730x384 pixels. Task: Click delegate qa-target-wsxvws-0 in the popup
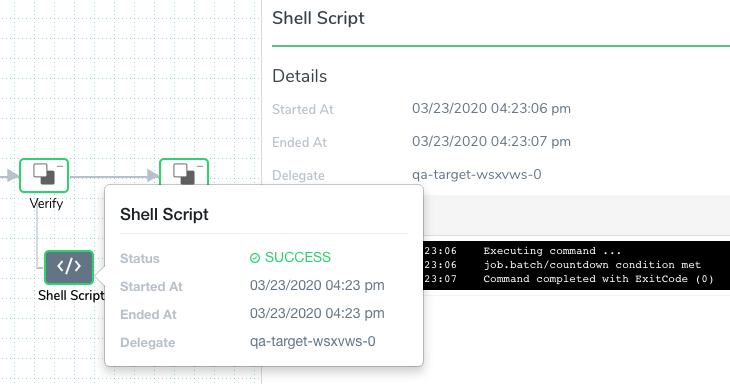click(312, 341)
